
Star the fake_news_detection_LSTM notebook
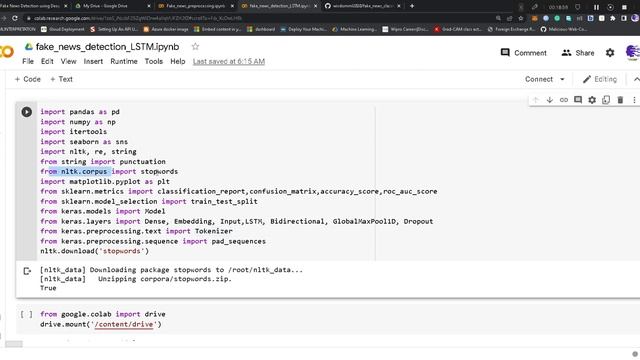[x=195, y=47]
